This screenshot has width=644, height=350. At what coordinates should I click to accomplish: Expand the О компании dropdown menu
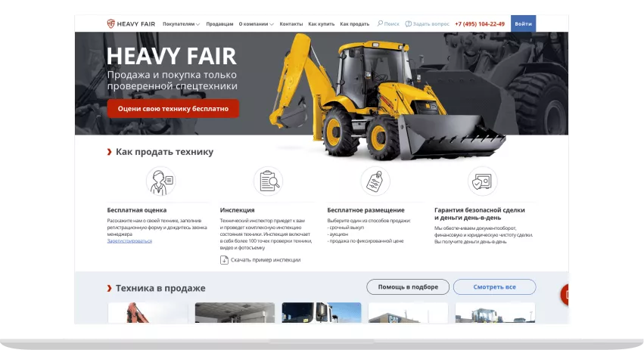pyautogui.click(x=256, y=24)
